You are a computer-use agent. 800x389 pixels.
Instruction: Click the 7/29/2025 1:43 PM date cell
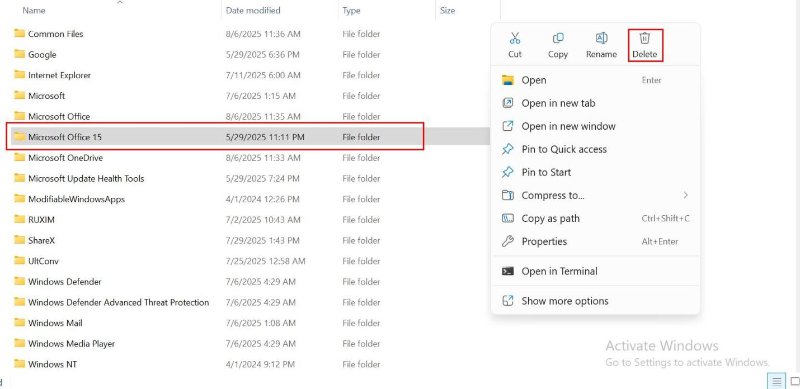[x=262, y=240]
